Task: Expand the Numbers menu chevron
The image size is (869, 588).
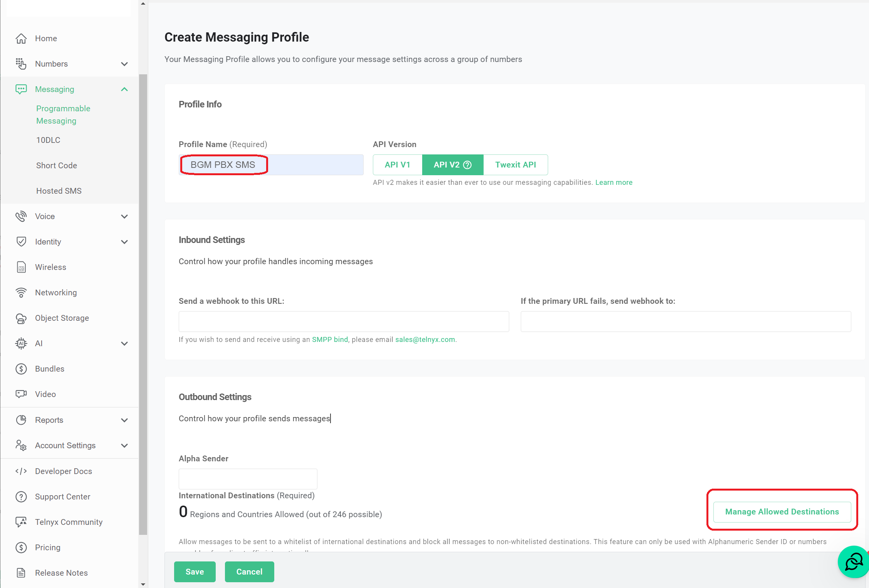Action: 124,64
